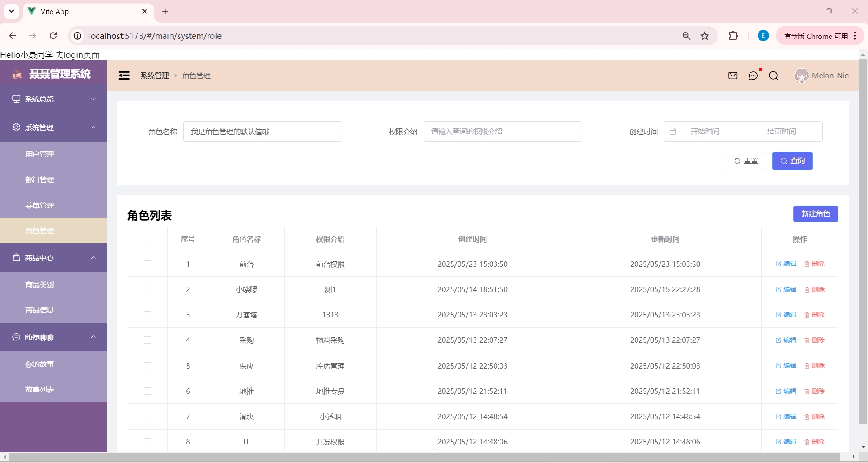868x463 pixels.
Task: Click the Chrome zoom magnifier icon
Action: click(x=686, y=36)
